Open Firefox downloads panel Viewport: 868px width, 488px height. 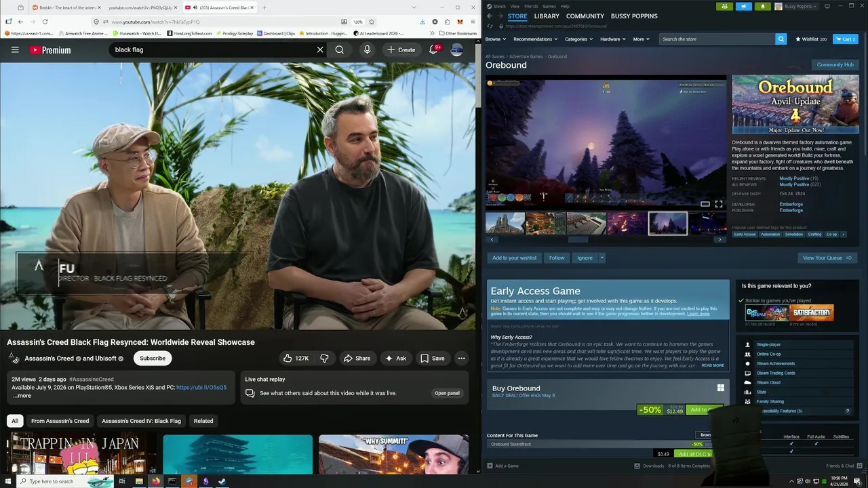click(x=422, y=22)
